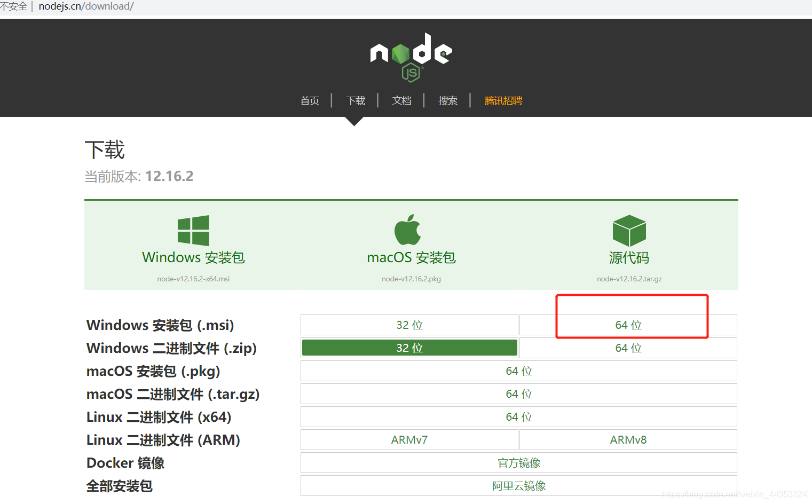Open the 下载 download menu item

coord(356,101)
